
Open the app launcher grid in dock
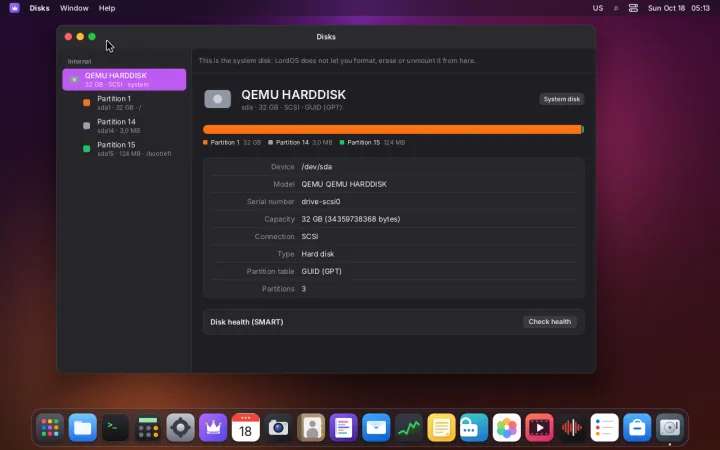(x=50, y=428)
